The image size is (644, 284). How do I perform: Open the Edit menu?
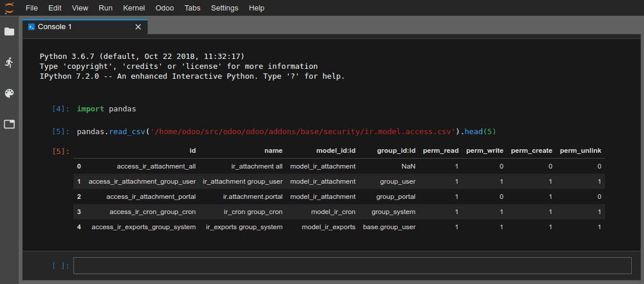coord(55,8)
